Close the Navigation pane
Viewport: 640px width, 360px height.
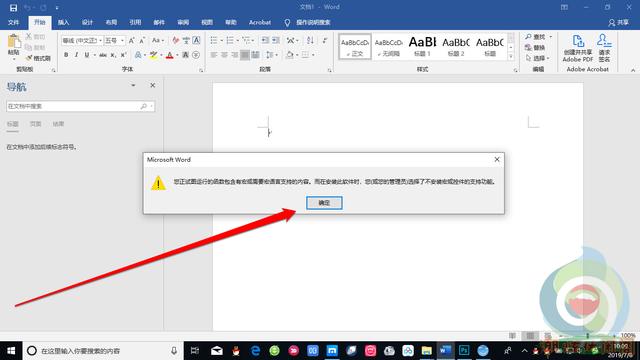click(153, 85)
